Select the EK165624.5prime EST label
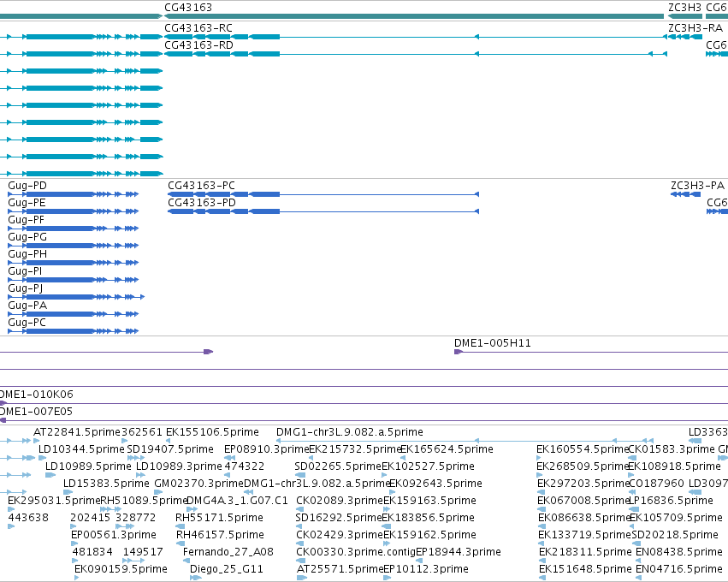The width and height of the screenshot is (728, 582). tap(447, 449)
